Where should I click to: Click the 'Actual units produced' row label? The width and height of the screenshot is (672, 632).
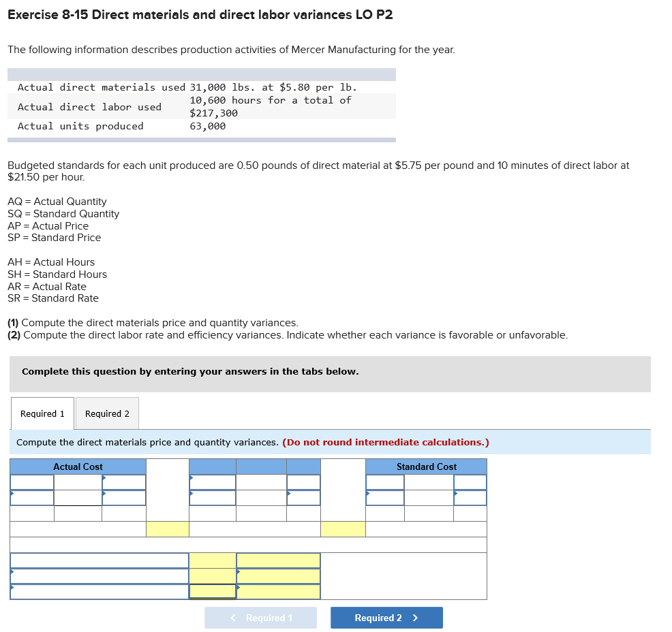[80, 126]
